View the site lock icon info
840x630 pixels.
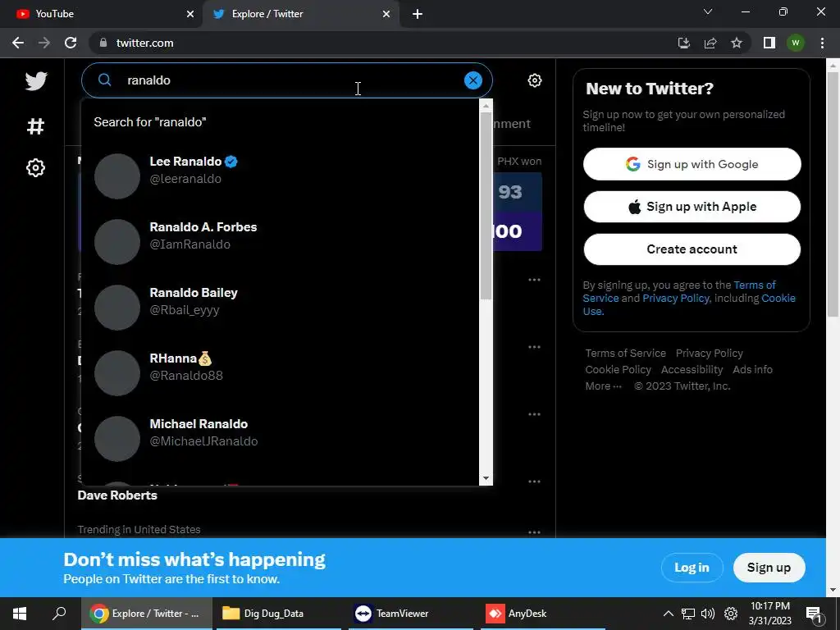point(103,43)
